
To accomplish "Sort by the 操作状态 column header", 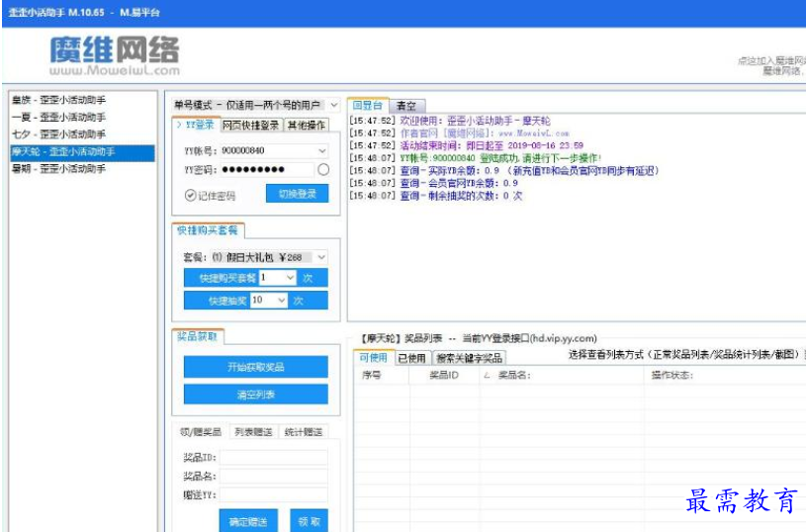I will point(725,375).
